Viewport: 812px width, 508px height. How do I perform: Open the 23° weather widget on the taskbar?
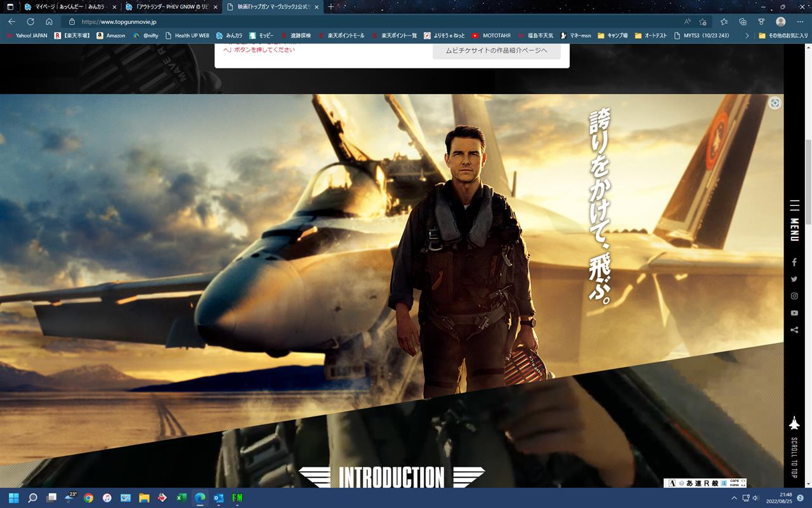70,497
